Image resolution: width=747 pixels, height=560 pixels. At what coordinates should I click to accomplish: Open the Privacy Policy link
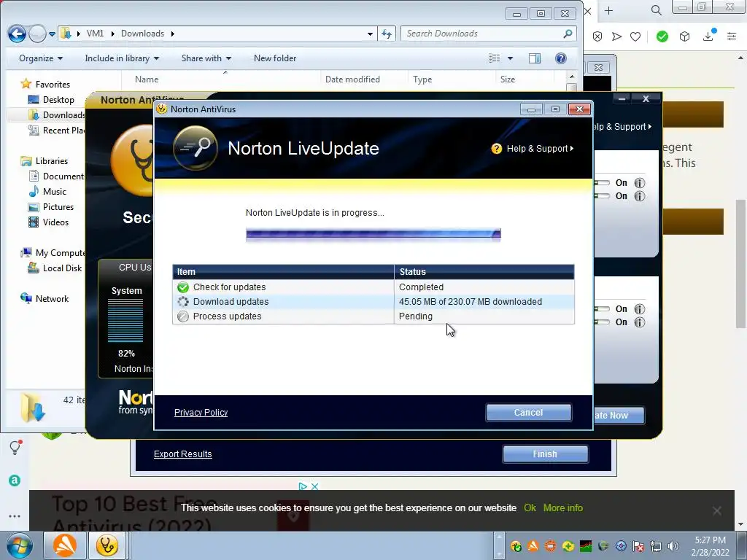tap(201, 413)
